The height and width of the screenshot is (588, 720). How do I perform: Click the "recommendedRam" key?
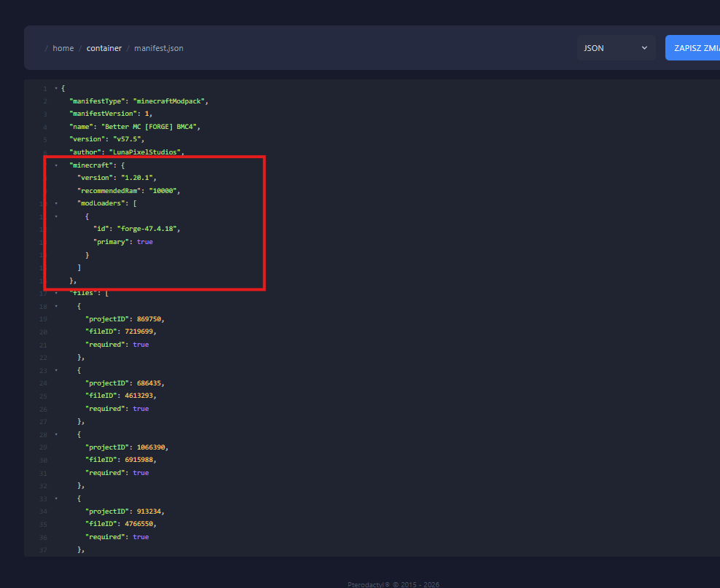click(109, 190)
